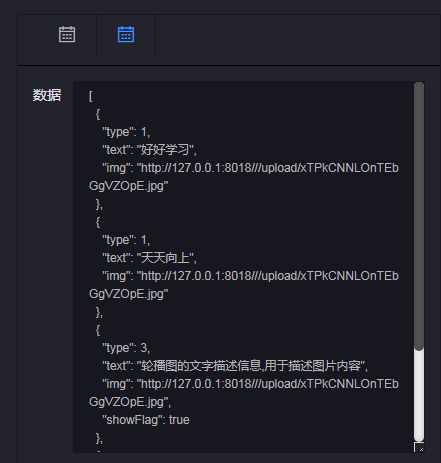Click the "showFlag": true line
The height and width of the screenshot is (463, 441).
click(146, 420)
